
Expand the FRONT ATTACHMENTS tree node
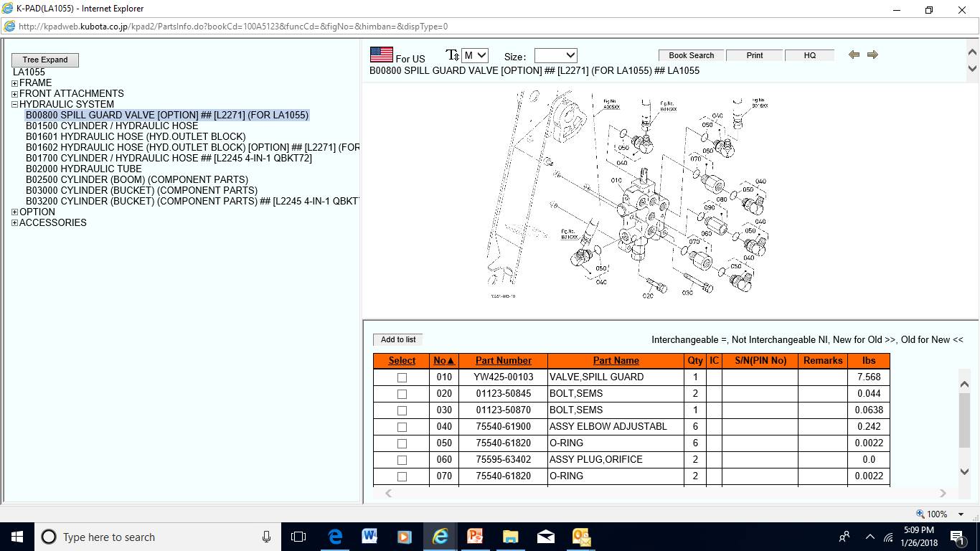coord(14,94)
